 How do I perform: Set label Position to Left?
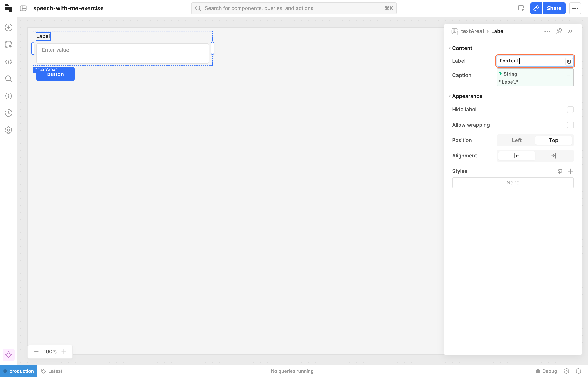[x=516, y=140]
